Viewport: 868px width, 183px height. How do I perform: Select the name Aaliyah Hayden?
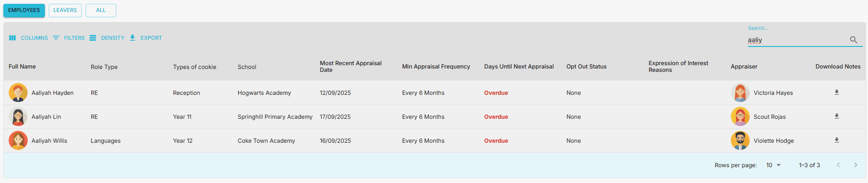53,93
